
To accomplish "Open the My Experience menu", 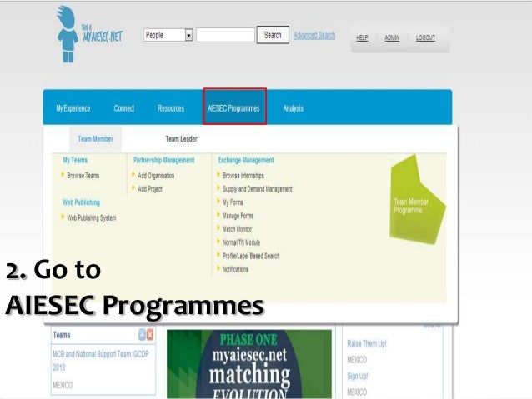I will point(73,108).
